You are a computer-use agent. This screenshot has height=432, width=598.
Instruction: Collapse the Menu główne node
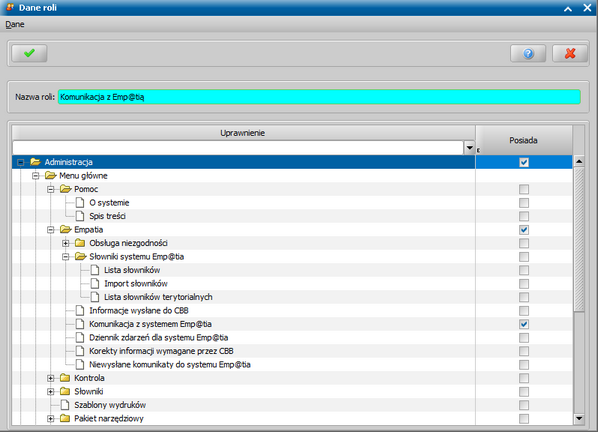[x=35, y=176]
